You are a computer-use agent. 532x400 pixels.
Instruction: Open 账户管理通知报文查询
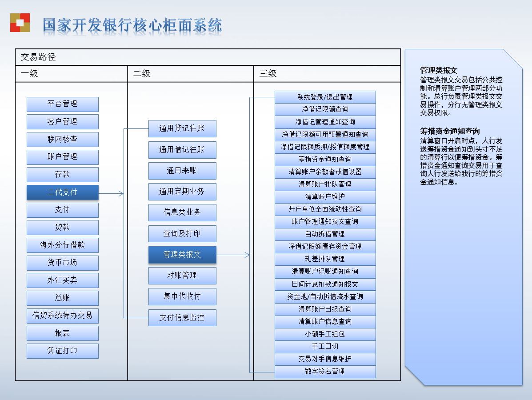pyautogui.click(x=325, y=221)
